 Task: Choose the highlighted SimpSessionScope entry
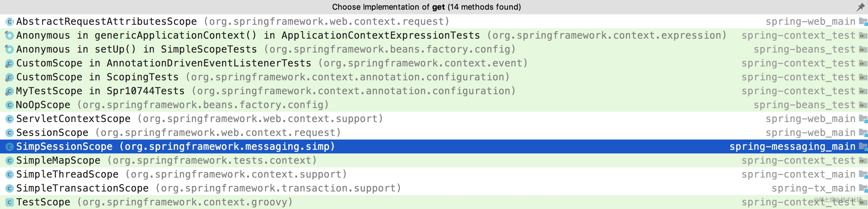point(434,146)
